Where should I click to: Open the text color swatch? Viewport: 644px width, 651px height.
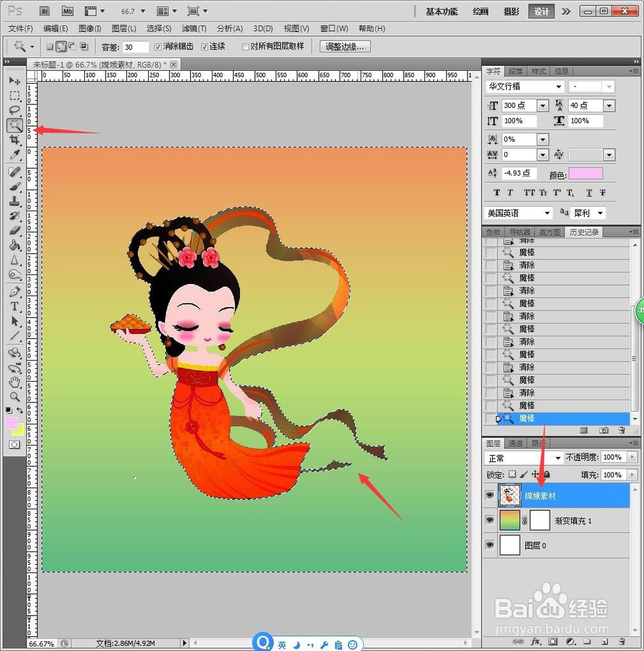coord(585,174)
